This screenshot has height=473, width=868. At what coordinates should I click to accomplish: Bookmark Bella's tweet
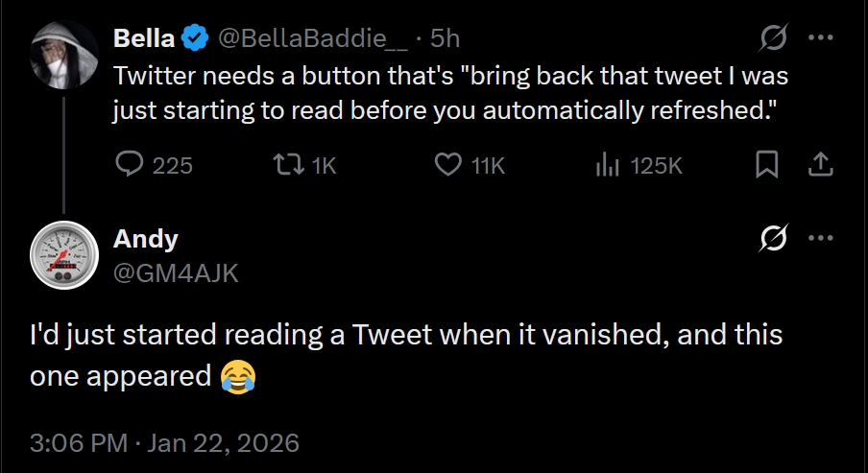click(x=766, y=166)
